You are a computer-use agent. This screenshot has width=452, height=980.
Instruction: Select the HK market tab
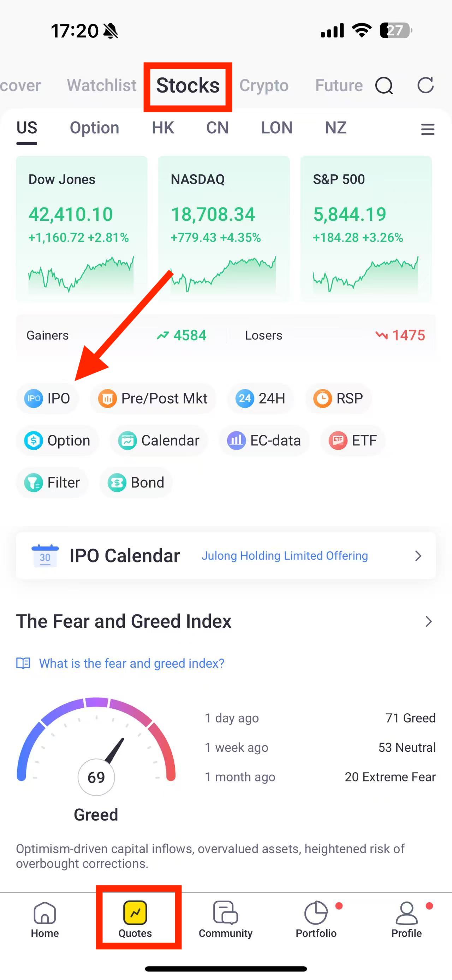pyautogui.click(x=163, y=128)
